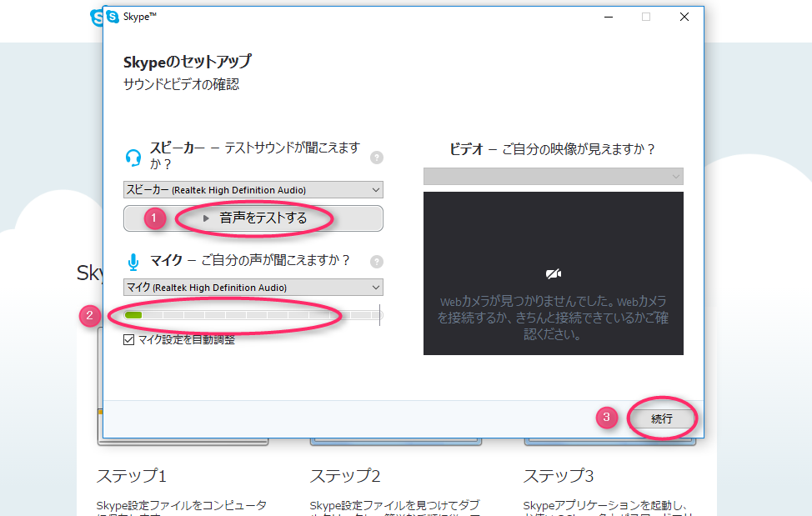
Task: Click the crossed-out camera icon in video preview
Action: (x=553, y=273)
